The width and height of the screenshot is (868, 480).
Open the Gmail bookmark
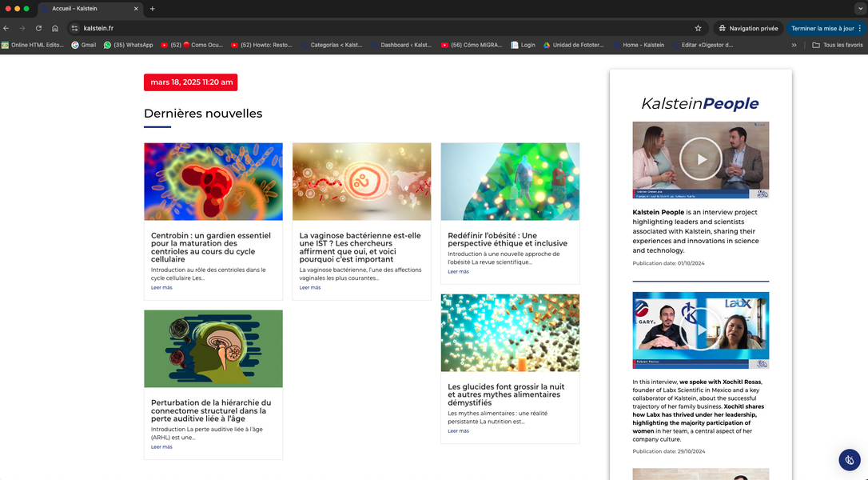[83, 45]
